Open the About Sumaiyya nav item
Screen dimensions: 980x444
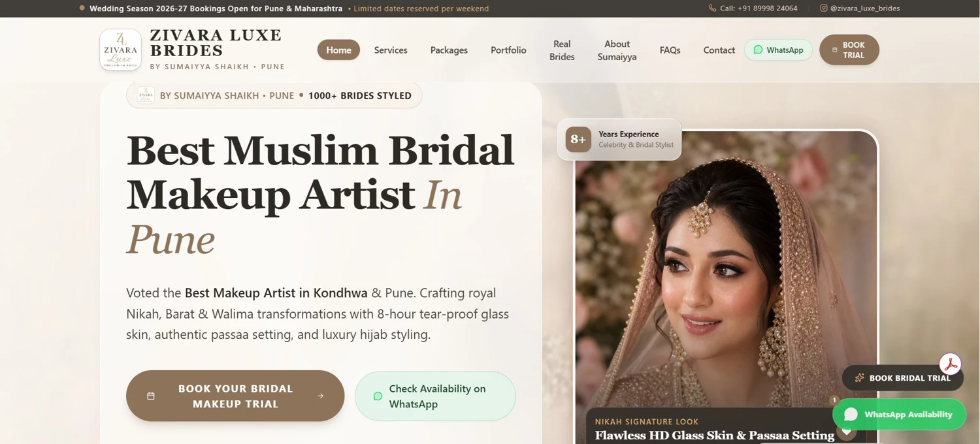click(617, 50)
